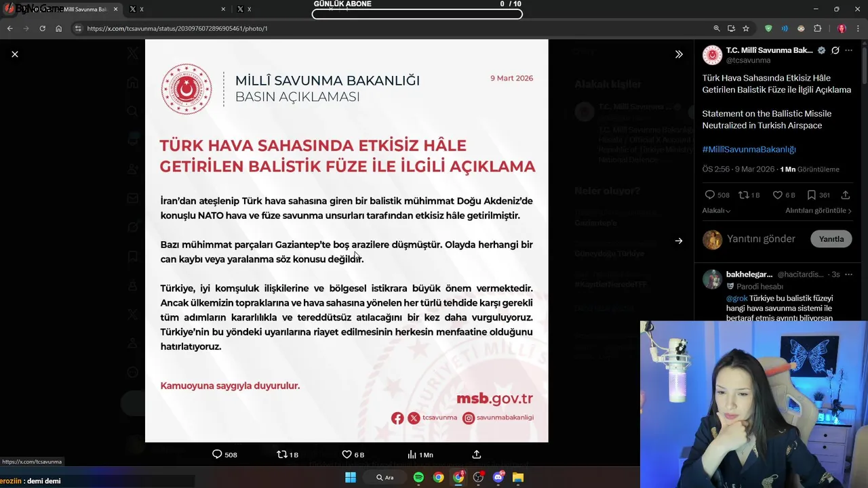Click the #MillîSavunmaBakanlığı hashtag

(749, 149)
